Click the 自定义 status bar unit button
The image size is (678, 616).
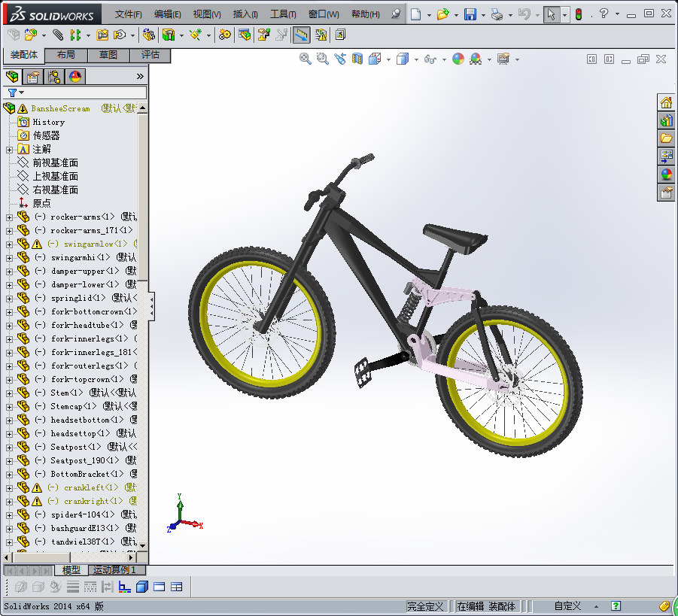[x=567, y=606]
